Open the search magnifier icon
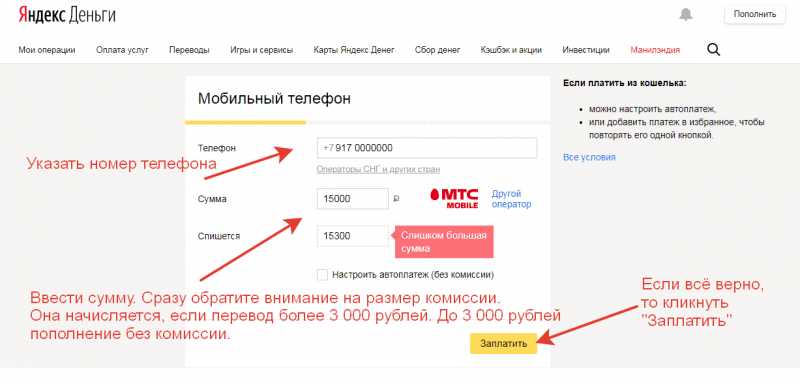Screen dimensions: 800x384 [713, 49]
